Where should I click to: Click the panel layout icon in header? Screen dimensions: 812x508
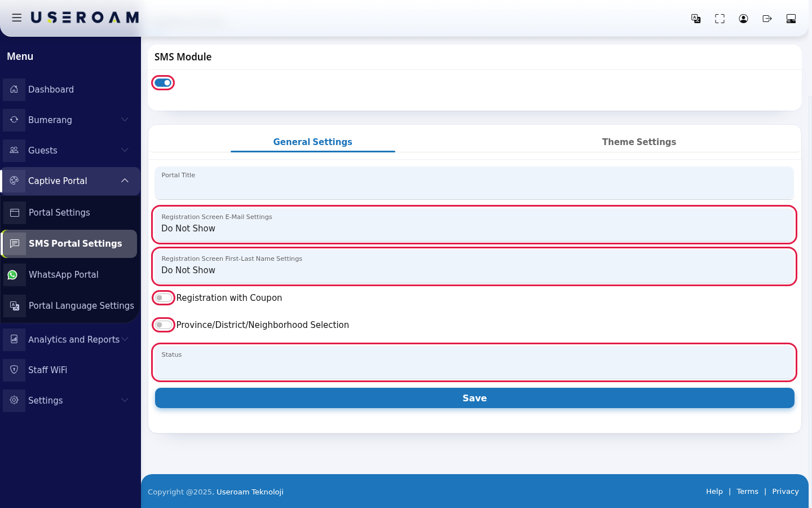[791, 19]
